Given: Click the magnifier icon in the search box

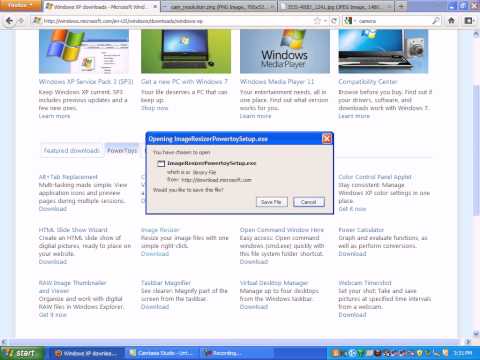Looking at the screenshot, I should click(436, 21).
